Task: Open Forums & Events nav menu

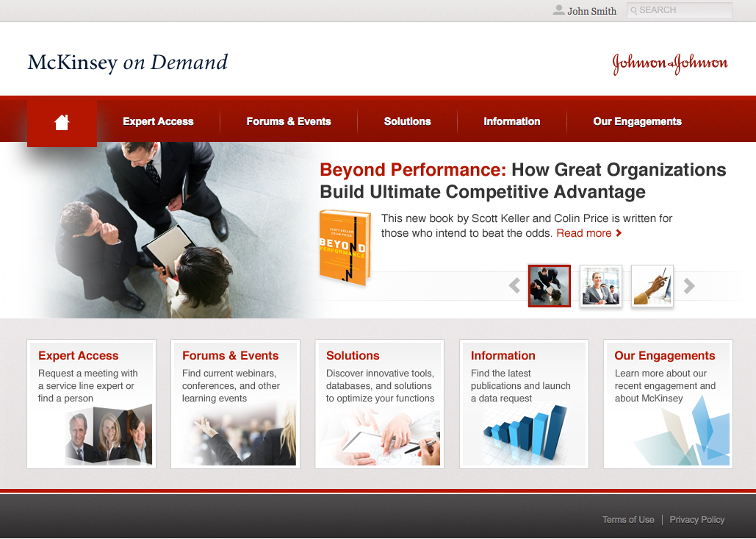Action: [x=288, y=121]
